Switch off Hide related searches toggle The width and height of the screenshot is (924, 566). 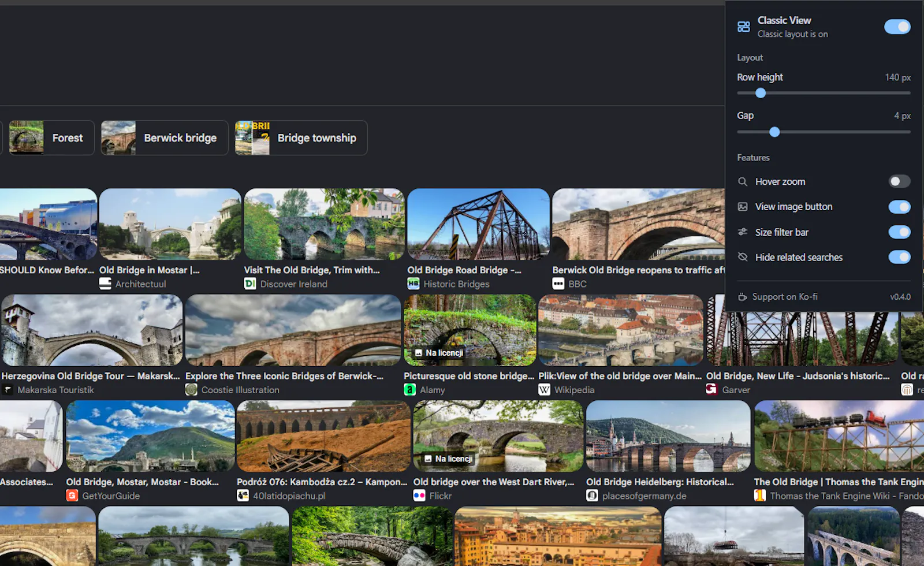click(899, 257)
